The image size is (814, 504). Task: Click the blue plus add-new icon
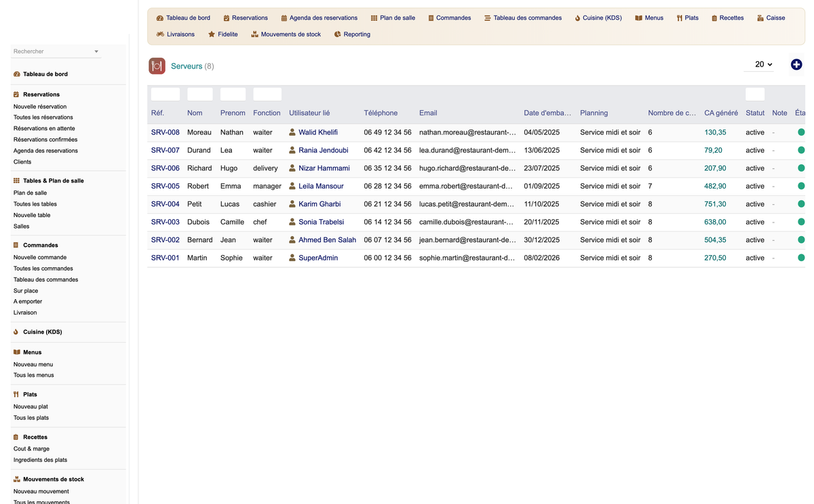796,64
